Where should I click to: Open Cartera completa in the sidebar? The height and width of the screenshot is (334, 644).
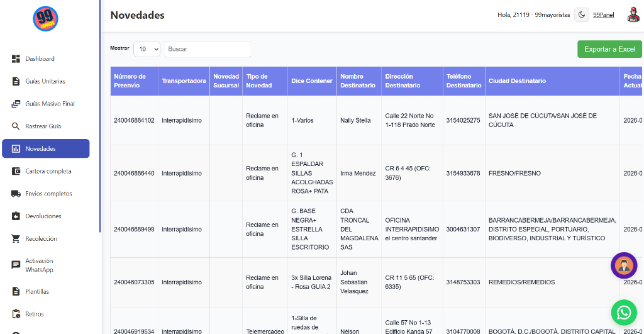pyautogui.click(x=48, y=171)
